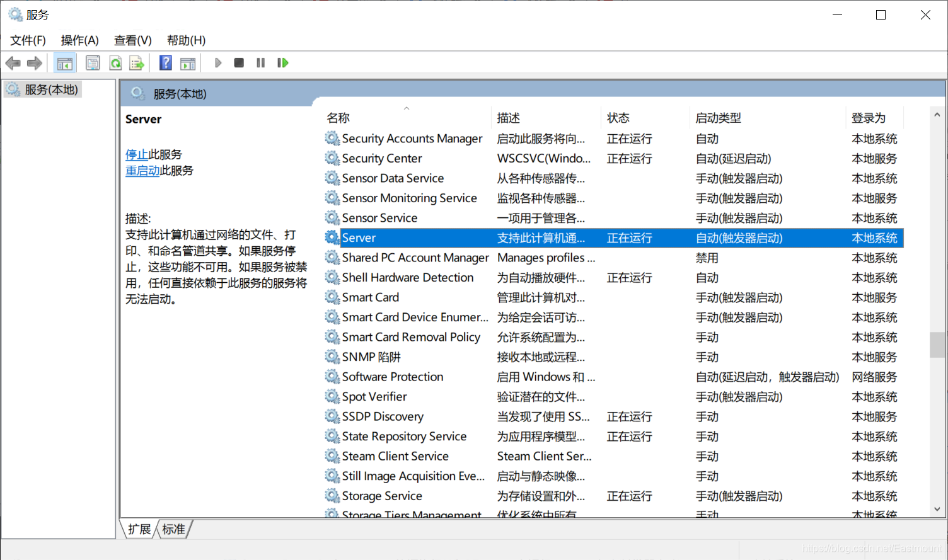
Task: Select the State Repository Service row
Action: [x=614, y=436]
